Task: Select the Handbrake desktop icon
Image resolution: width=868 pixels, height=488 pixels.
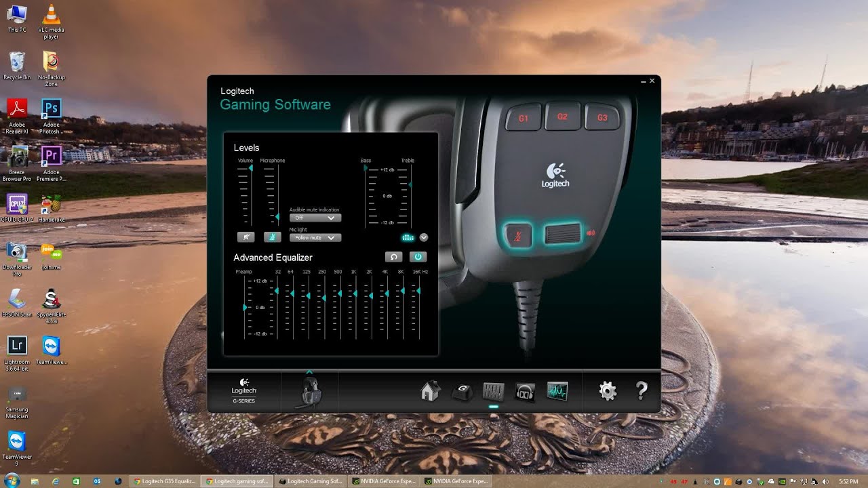Action: [x=51, y=208]
